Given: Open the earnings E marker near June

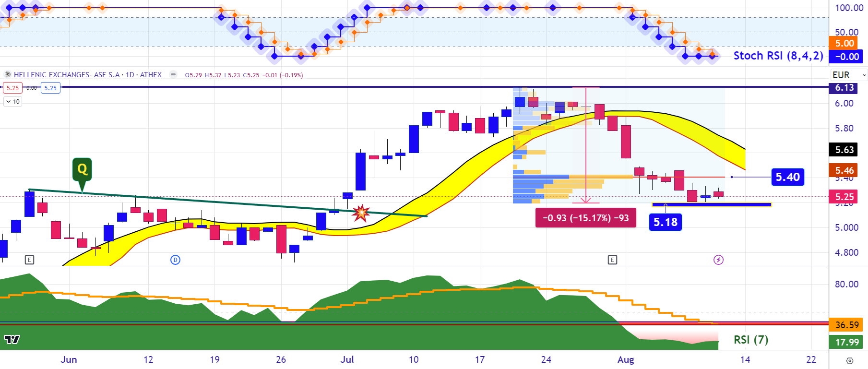Looking at the screenshot, I should click(29, 260).
